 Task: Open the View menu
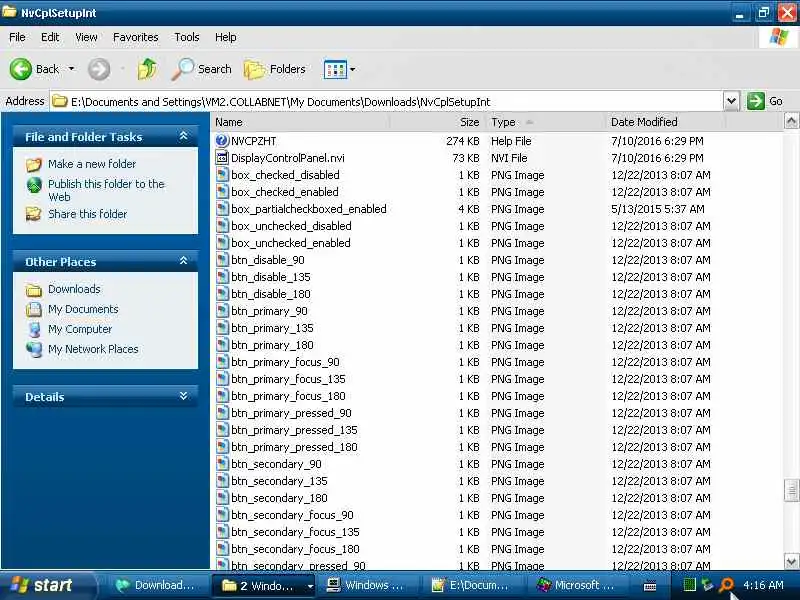coord(86,37)
